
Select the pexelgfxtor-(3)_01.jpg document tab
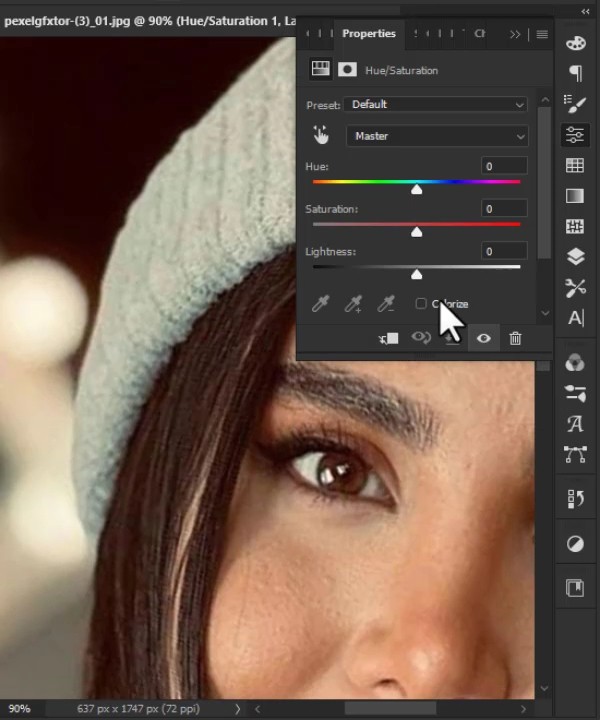click(x=149, y=21)
